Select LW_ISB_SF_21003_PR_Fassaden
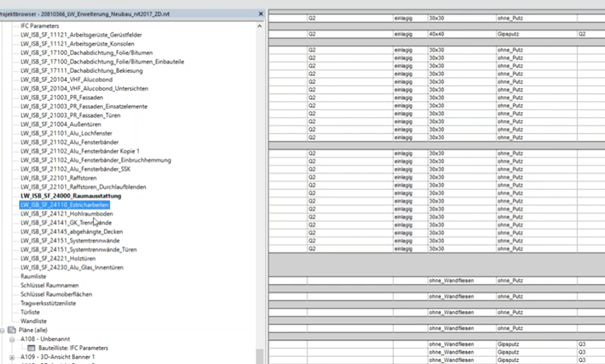The width and height of the screenshot is (605, 364). (x=62, y=97)
